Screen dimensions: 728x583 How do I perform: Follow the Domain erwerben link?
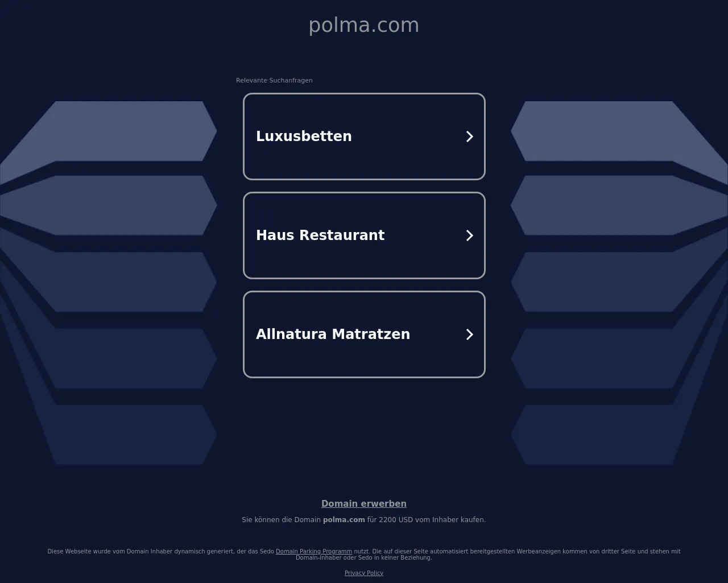click(364, 504)
